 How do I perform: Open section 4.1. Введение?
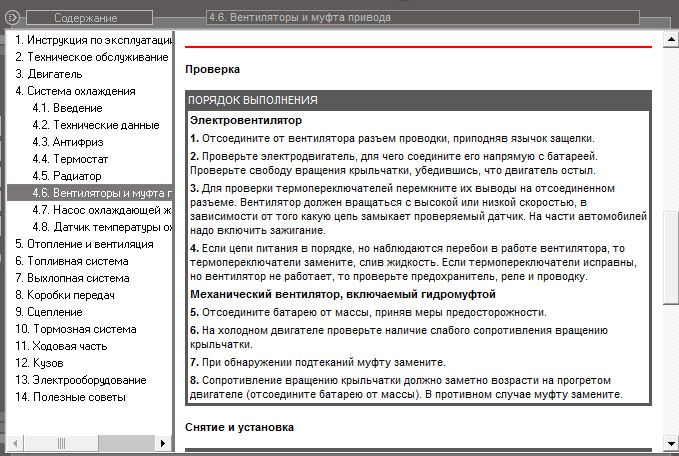[67, 108]
